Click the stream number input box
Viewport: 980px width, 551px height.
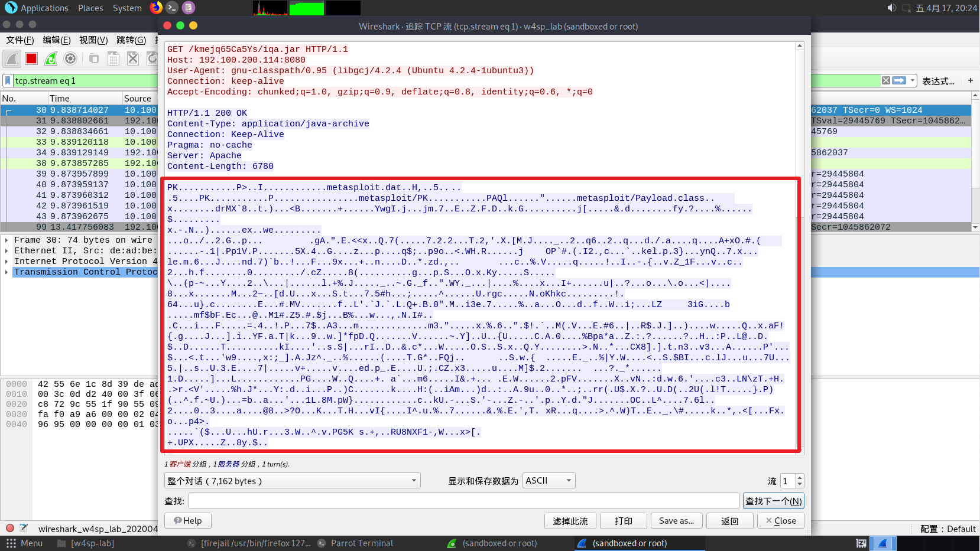[788, 481]
